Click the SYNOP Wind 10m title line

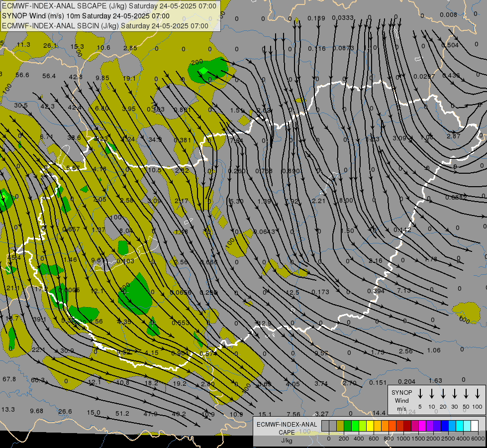(86, 16)
